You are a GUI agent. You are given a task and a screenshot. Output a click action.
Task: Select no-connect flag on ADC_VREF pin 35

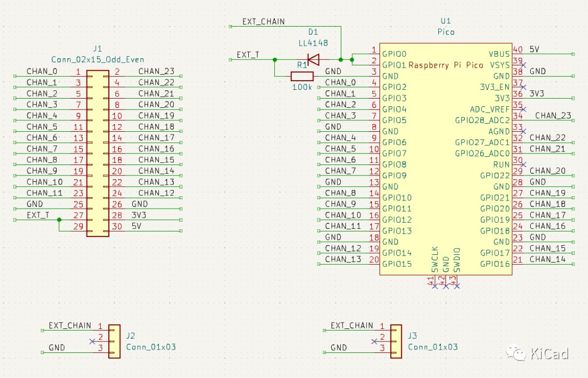coord(524,109)
